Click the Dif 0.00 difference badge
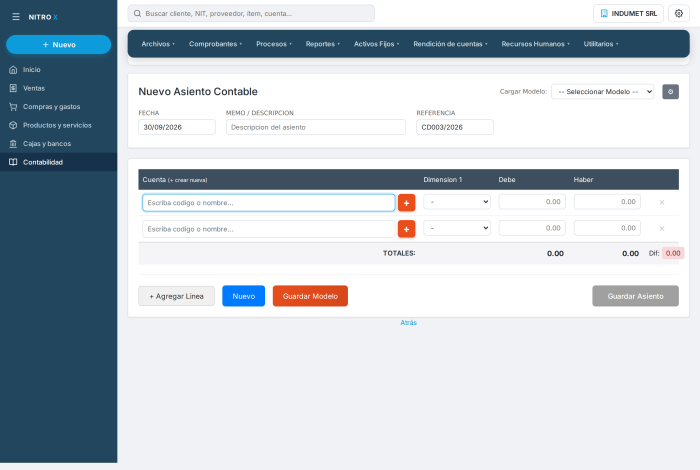The image size is (700, 470). tap(673, 253)
